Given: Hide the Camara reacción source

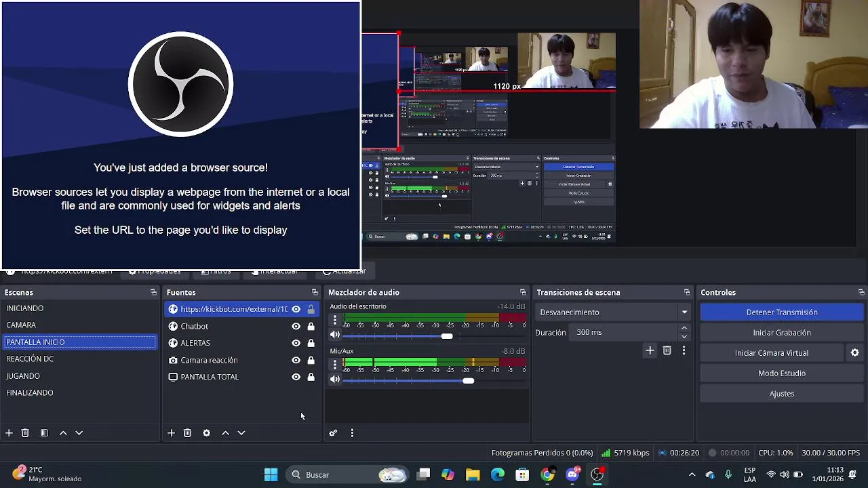Looking at the screenshot, I should click(296, 360).
